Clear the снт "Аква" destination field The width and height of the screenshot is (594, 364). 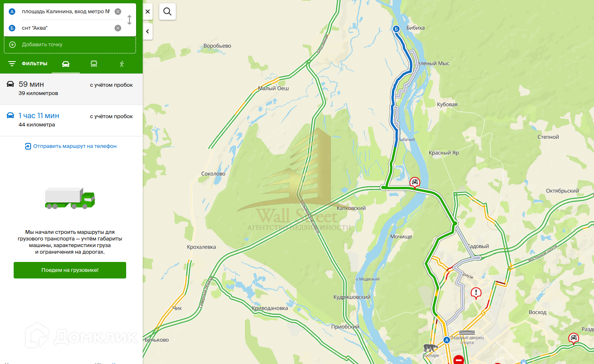click(x=118, y=28)
